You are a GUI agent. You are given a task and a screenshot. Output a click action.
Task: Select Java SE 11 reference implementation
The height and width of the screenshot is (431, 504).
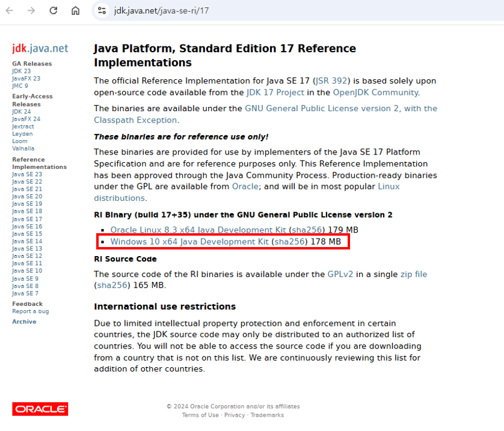click(27, 263)
